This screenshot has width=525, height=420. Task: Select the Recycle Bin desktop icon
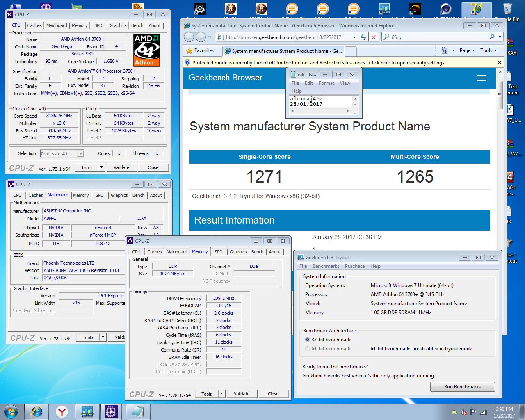coord(508,11)
